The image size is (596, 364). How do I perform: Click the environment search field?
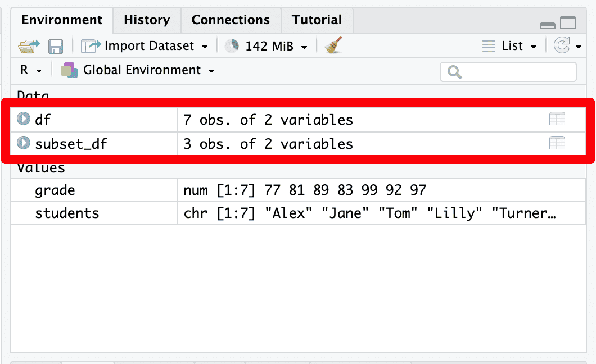(x=514, y=72)
